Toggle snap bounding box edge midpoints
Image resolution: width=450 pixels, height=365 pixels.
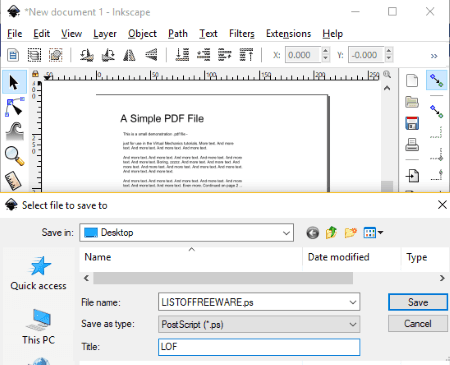pyautogui.click(x=436, y=174)
